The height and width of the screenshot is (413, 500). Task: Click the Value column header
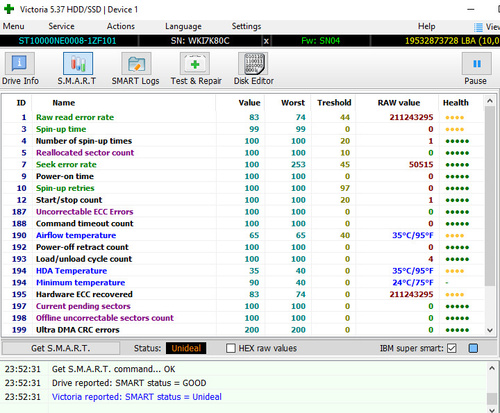[249, 103]
